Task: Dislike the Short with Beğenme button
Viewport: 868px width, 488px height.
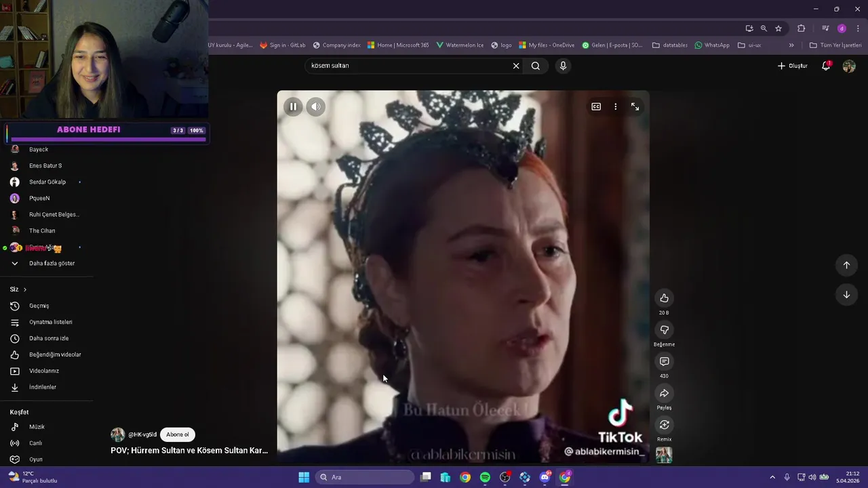Action: (664, 330)
